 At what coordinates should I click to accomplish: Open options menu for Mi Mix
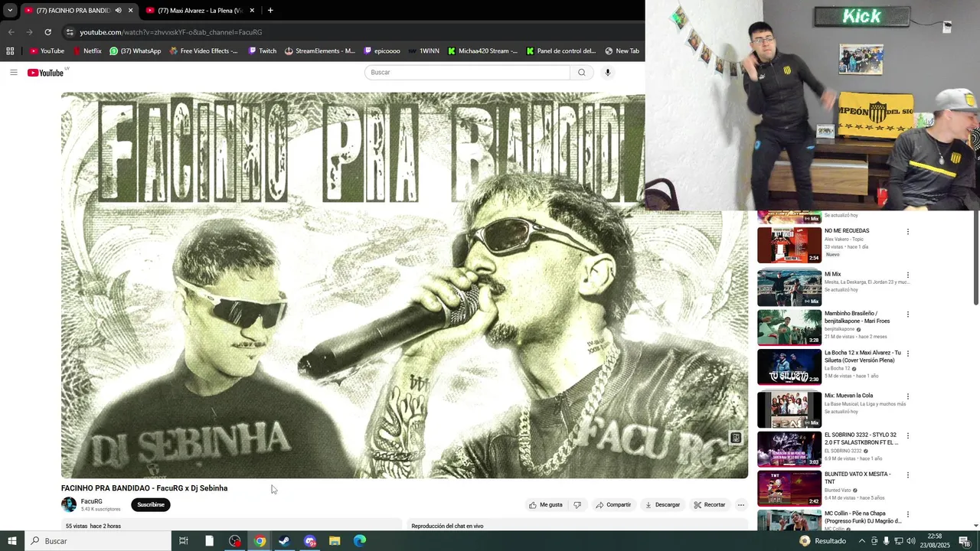[x=908, y=275]
